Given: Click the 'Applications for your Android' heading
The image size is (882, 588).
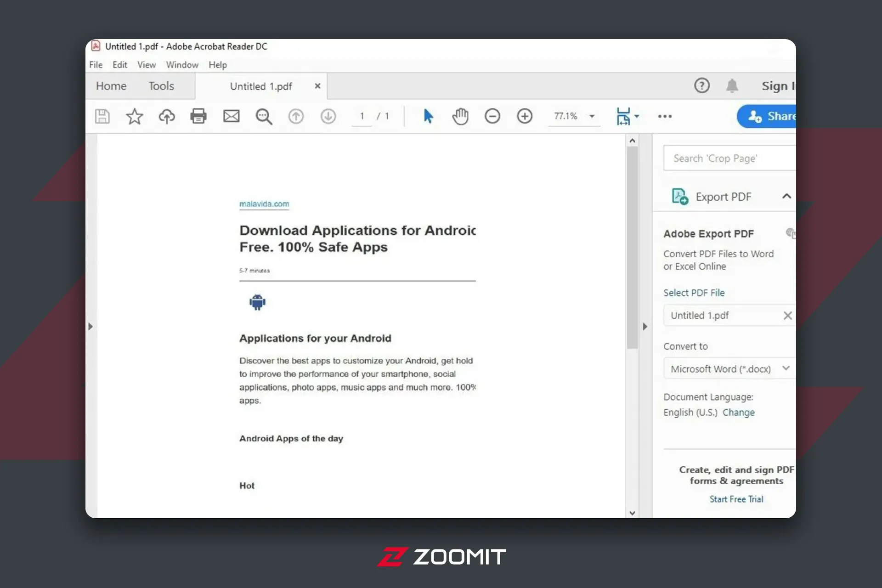Looking at the screenshot, I should click(315, 338).
